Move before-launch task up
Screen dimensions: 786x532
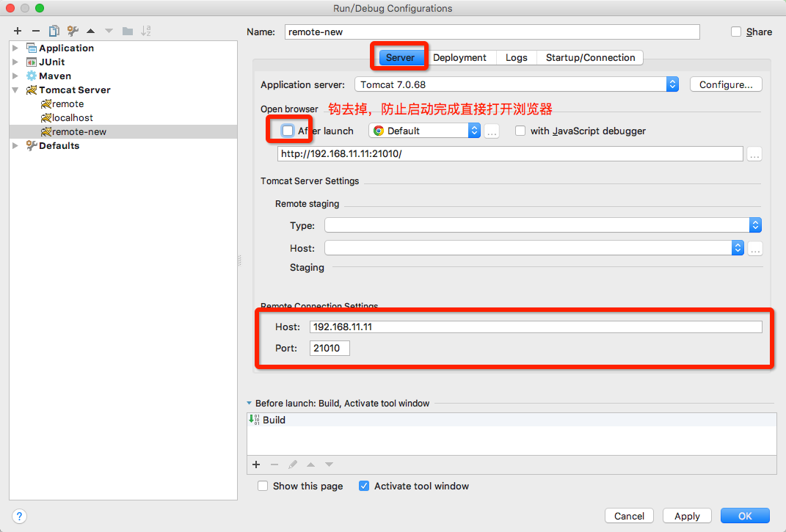[310, 464]
